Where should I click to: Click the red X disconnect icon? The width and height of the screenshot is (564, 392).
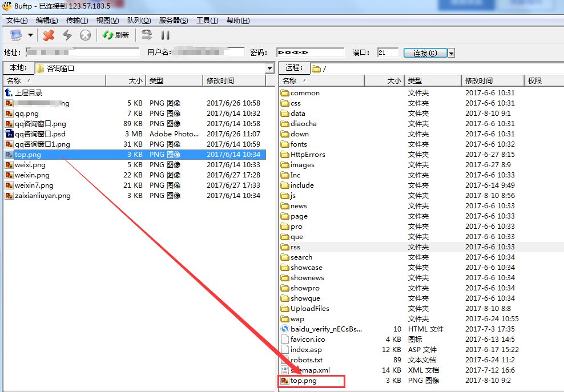click(49, 35)
